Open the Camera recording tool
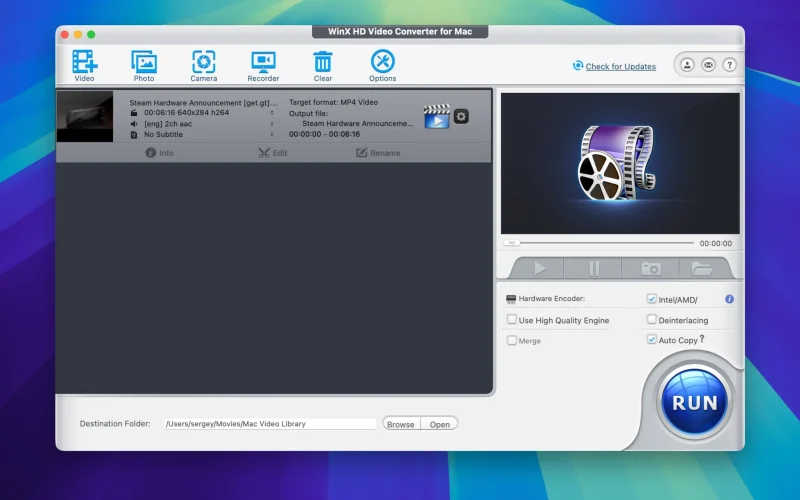Viewport: 800px width, 500px height. pyautogui.click(x=204, y=65)
